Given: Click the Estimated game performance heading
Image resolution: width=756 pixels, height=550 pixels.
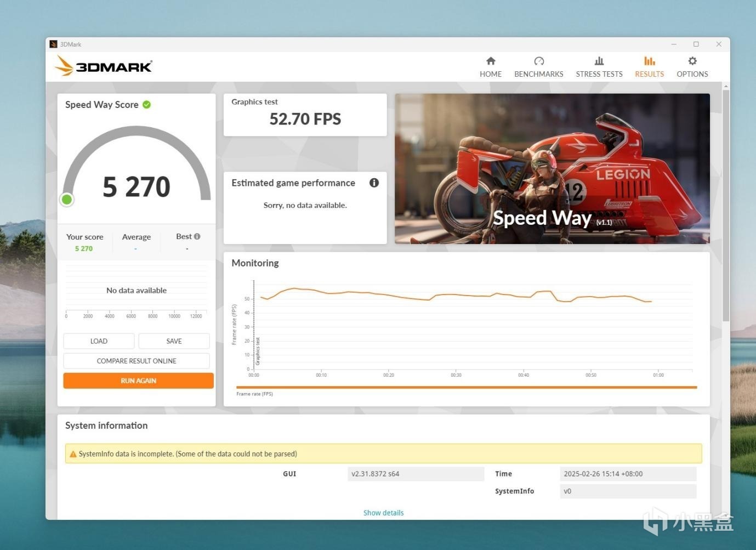Looking at the screenshot, I should point(293,183).
